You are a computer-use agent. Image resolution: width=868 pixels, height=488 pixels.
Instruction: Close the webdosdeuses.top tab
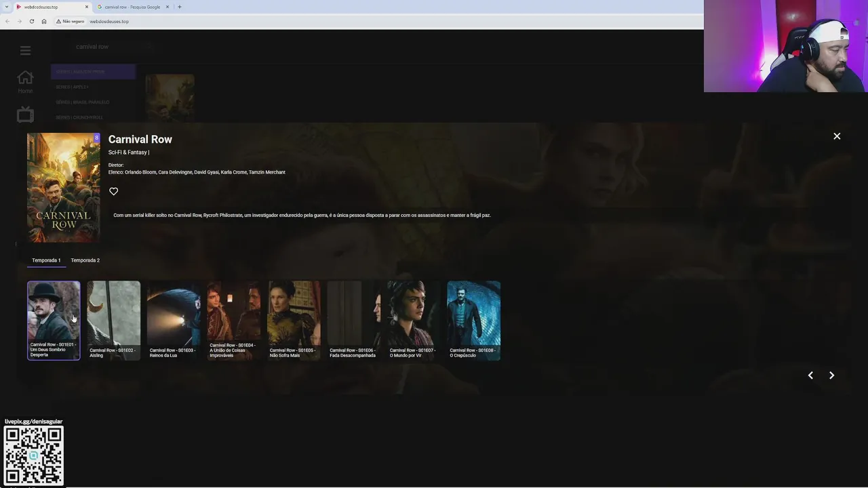click(x=87, y=7)
